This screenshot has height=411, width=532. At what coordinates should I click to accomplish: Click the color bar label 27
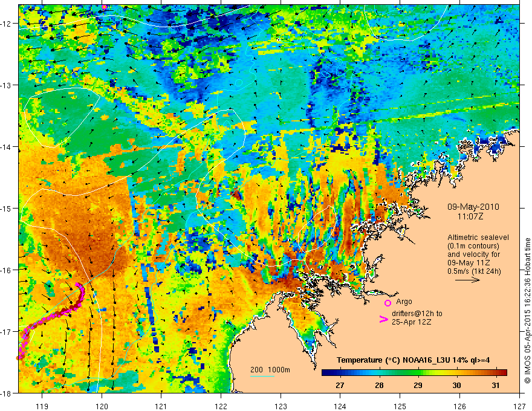[x=340, y=385]
